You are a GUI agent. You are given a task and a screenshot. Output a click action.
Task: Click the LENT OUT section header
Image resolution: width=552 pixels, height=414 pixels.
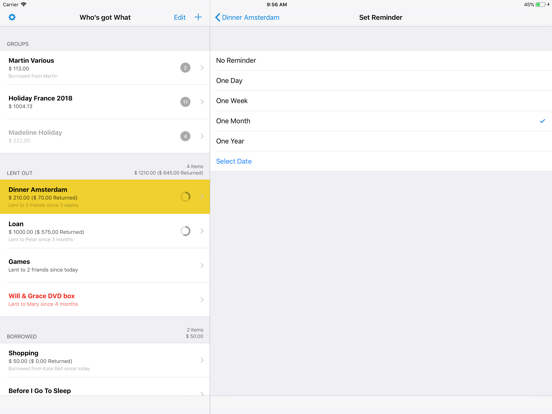point(20,173)
